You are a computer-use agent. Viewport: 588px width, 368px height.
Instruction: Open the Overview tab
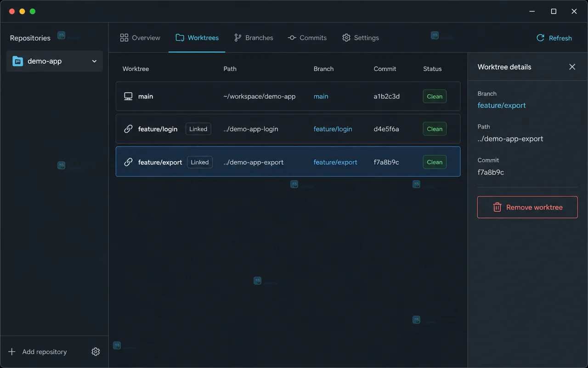pyautogui.click(x=140, y=38)
